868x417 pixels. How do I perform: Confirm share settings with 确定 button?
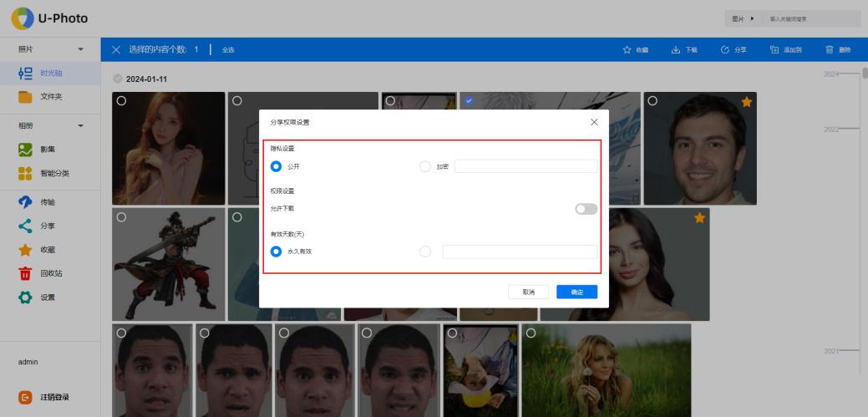click(576, 292)
